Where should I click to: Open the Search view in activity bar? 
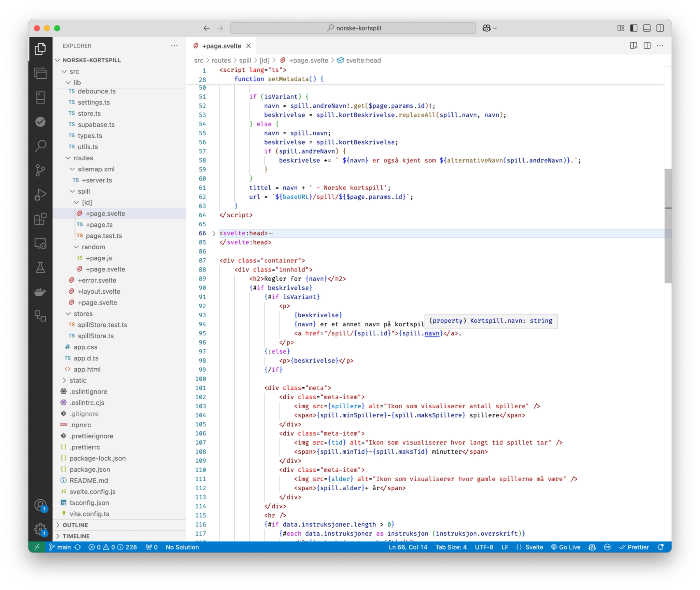coord(40,146)
